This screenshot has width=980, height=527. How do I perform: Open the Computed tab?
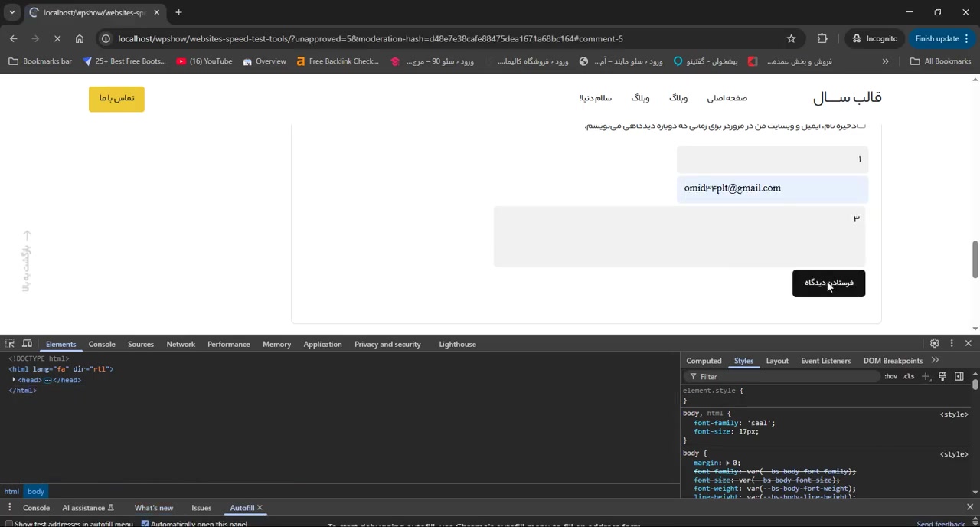[703, 361]
